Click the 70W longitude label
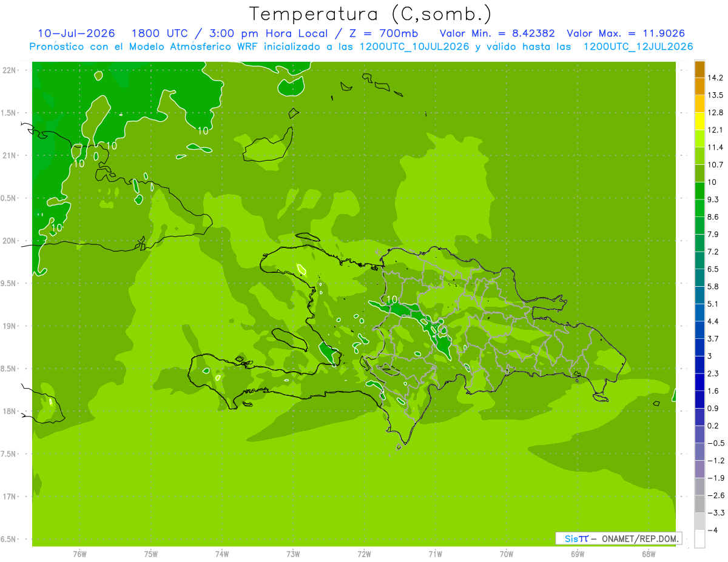 coord(507,554)
